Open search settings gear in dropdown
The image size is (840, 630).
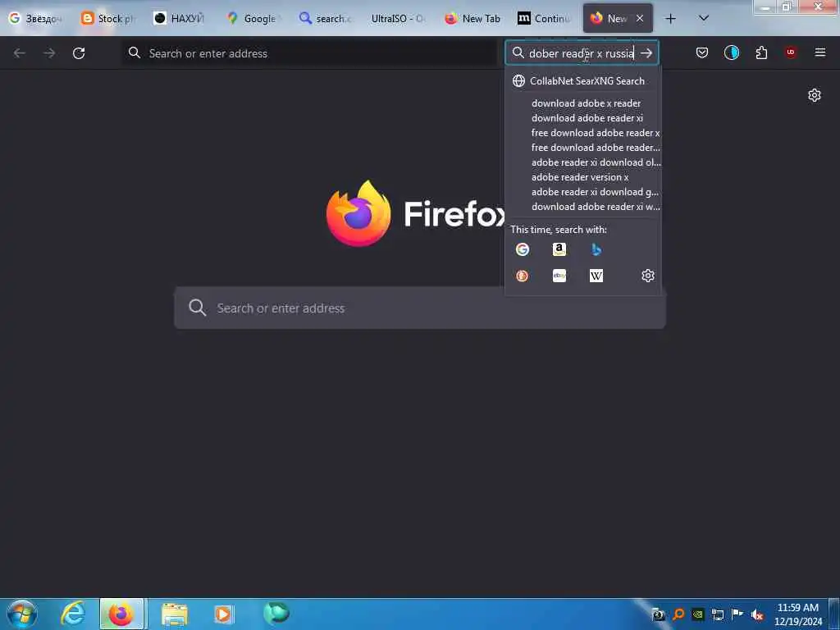648,276
